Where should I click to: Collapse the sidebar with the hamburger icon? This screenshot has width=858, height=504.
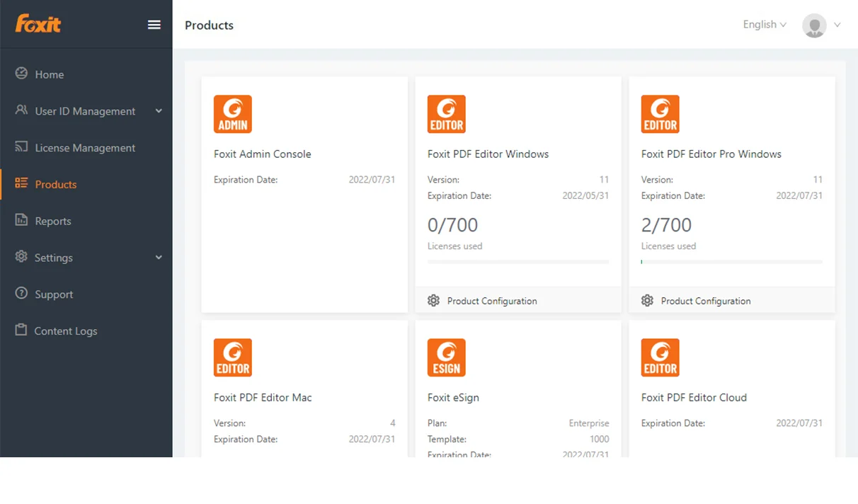(154, 25)
